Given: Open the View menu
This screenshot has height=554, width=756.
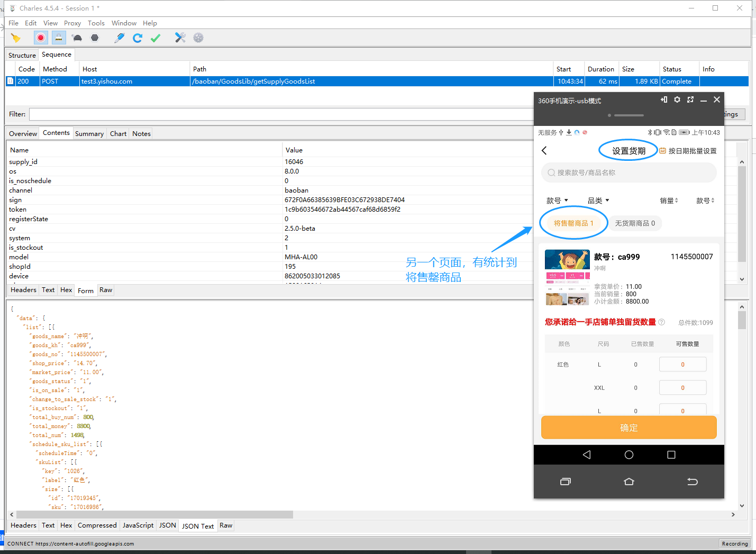Looking at the screenshot, I should pyautogui.click(x=50, y=23).
